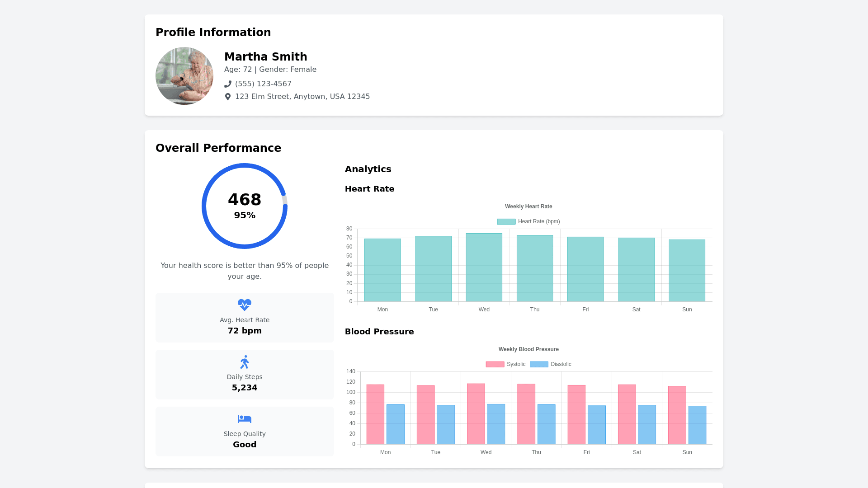Toggle the Systolic legend dataset
This screenshot has height=488, width=868.
(x=505, y=364)
